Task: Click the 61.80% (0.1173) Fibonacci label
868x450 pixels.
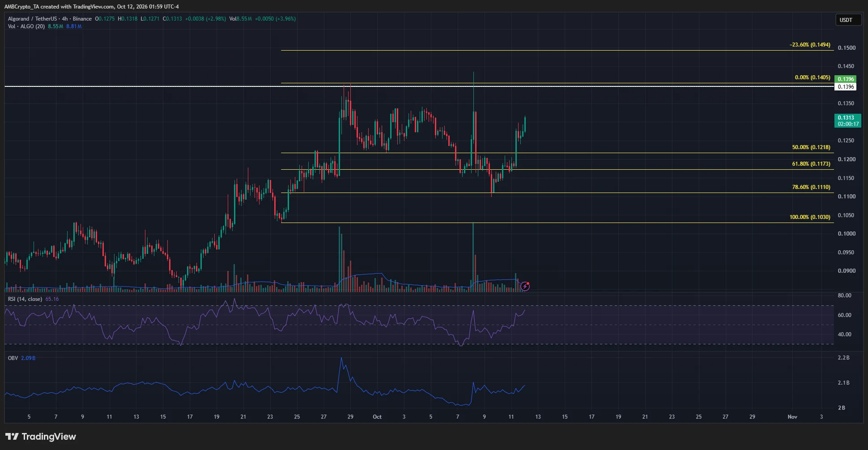Action: pos(811,164)
